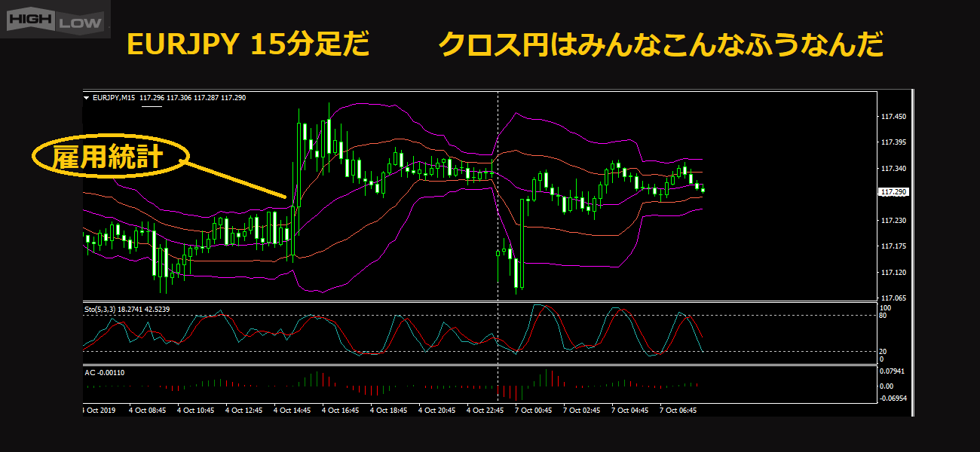This screenshot has width=980, height=452.
Task: Click the 4 Oct 22:45 time label
Action: point(485,411)
